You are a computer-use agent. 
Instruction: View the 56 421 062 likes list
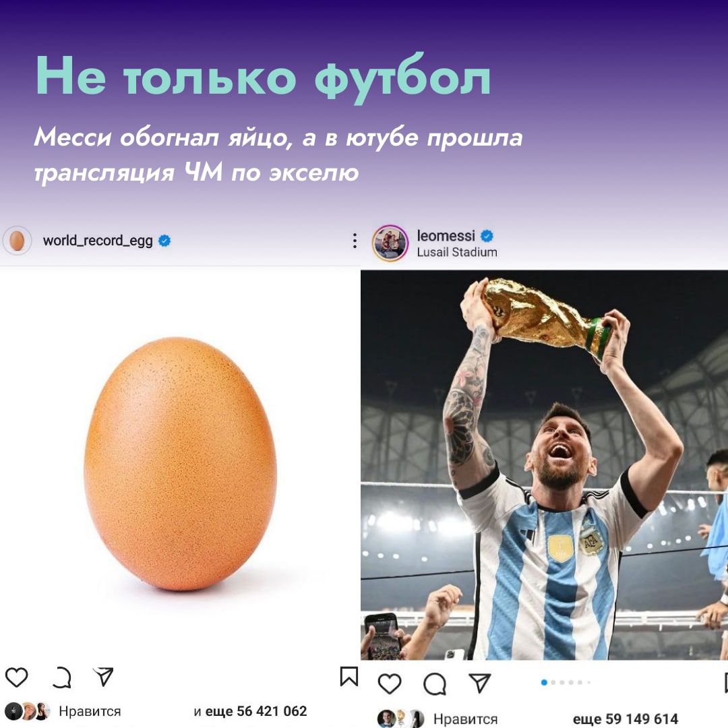[250, 711]
